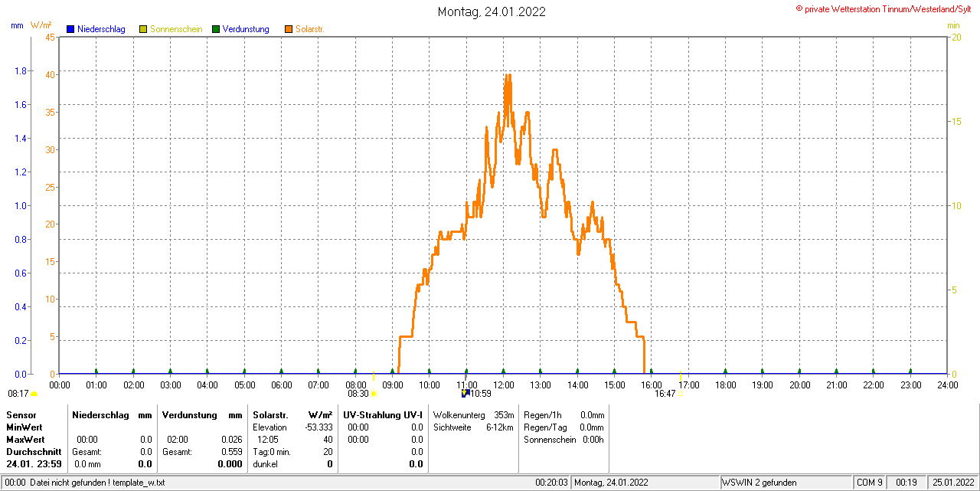Click the Regen/Tag 0.0mm entry
980x491 pixels.
[x=564, y=427]
